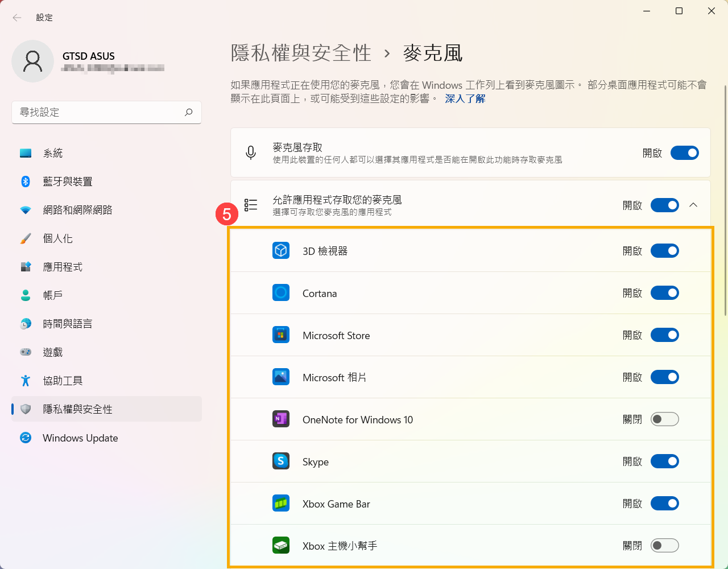Click the Windows Update sync icon

26,438
